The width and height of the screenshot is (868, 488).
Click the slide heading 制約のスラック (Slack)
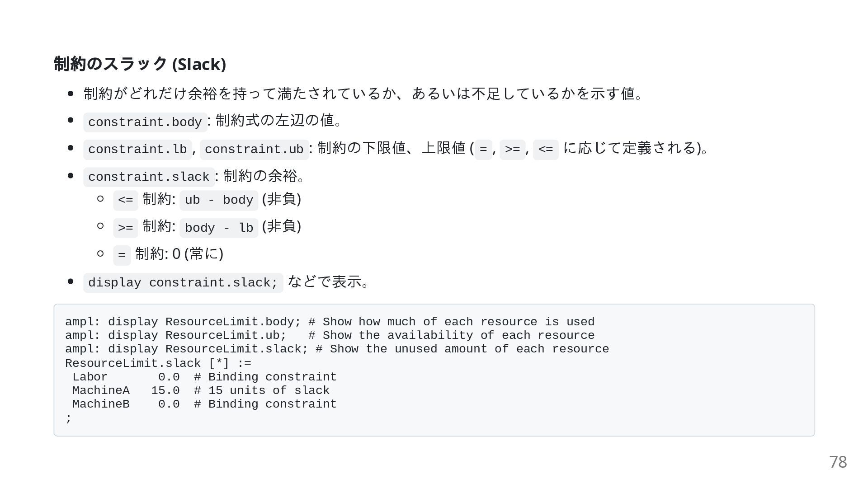[140, 64]
